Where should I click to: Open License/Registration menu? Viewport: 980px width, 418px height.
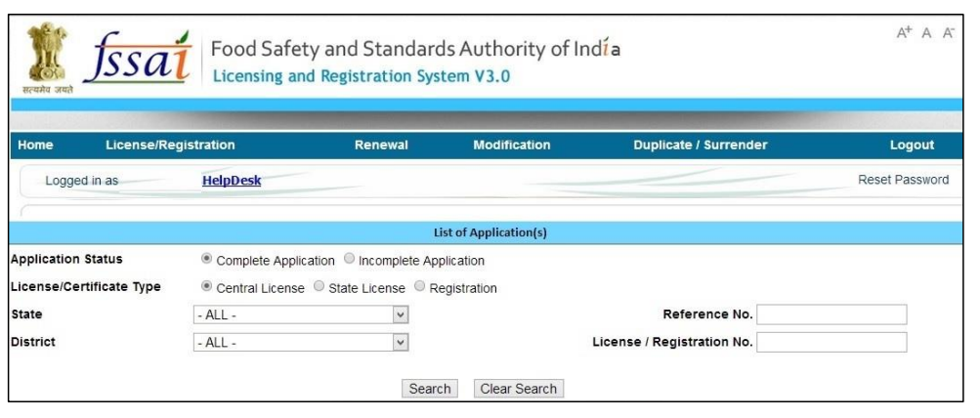coord(170,146)
